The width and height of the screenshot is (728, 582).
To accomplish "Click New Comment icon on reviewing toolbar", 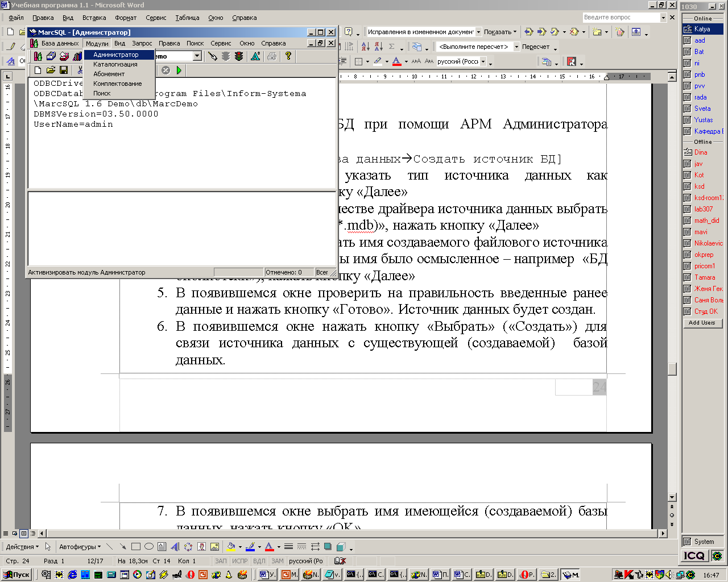I will coord(597,32).
